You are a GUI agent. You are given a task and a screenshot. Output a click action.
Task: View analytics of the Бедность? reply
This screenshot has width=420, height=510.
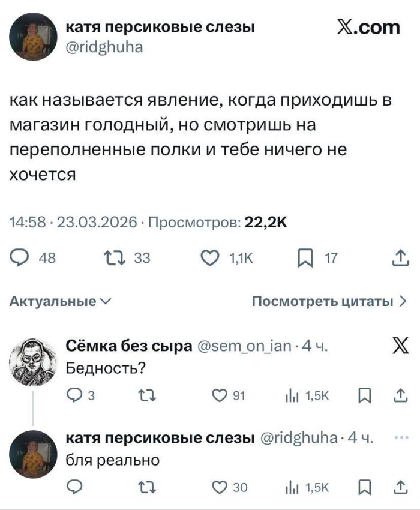[295, 394]
